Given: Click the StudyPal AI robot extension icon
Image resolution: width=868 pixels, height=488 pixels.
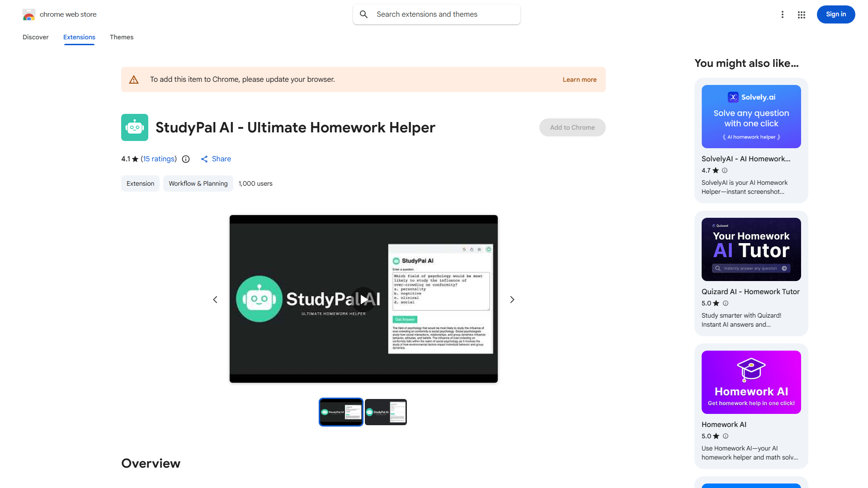Looking at the screenshot, I should pyautogui.click(x=134, y=127).
